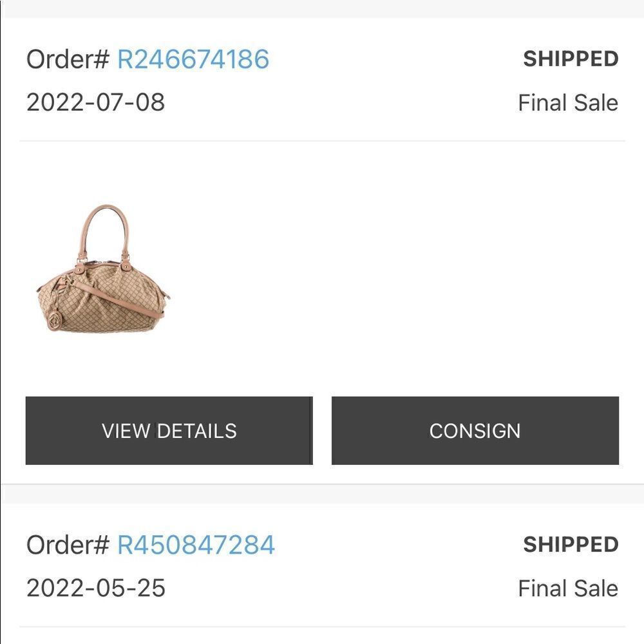Select the beige handbag product thumbnail
This screenshot has width=644, height=644.
[x=104, y=270]
